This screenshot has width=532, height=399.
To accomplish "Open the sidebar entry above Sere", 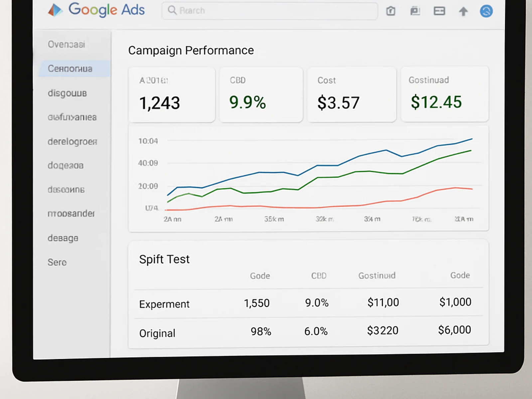I will pyautogui.click(x=63, y=238).
